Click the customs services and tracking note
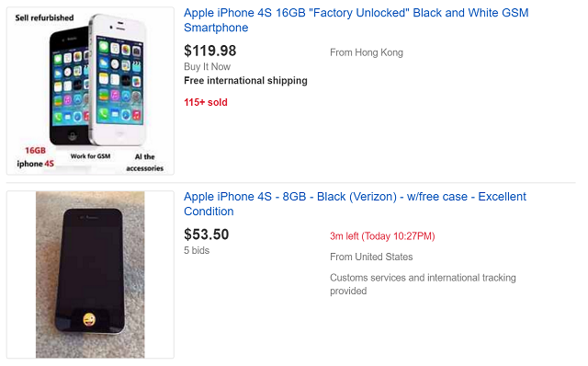 coord(423,284)
